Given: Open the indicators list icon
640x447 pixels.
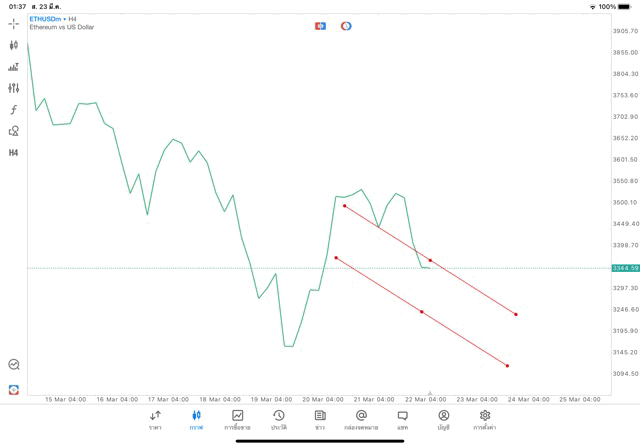Looking at the screenshot, I should [14, 67].
